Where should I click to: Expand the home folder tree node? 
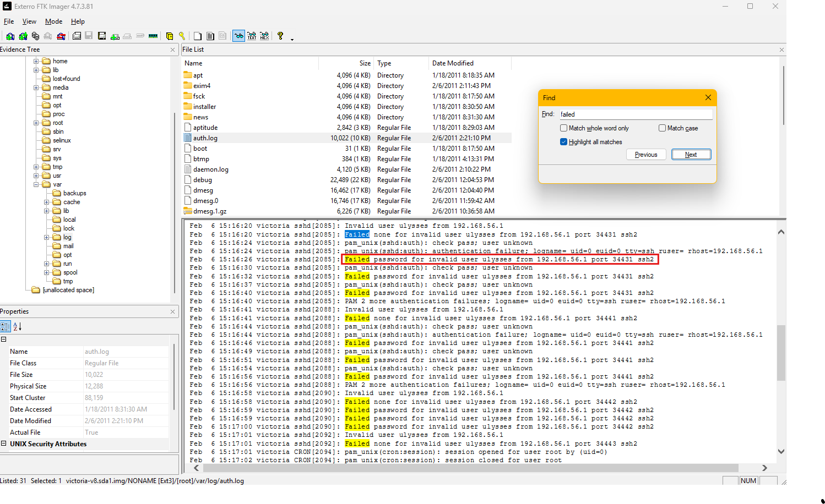coord(36,61)
